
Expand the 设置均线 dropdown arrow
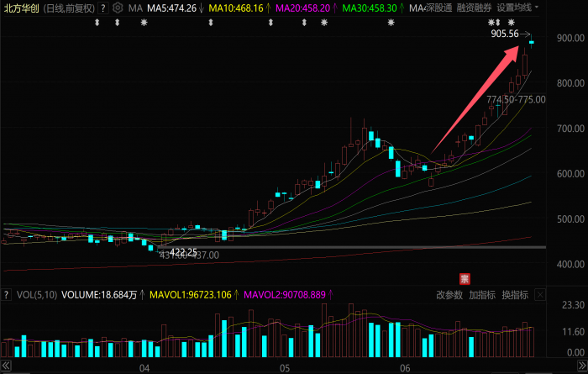pos(537,7)
